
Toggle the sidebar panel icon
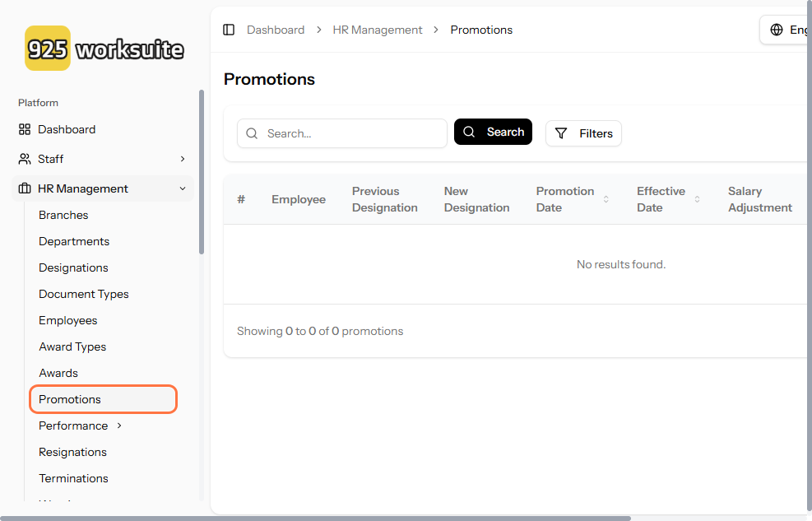pyautogui.click(x=229, y=30)
